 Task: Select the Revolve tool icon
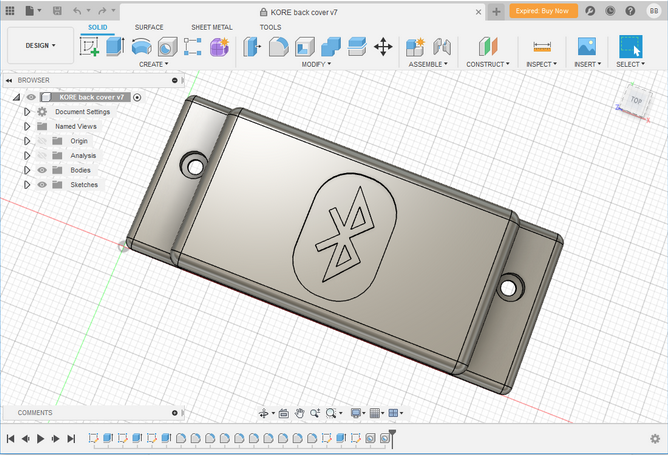click(x=141, y=46)
